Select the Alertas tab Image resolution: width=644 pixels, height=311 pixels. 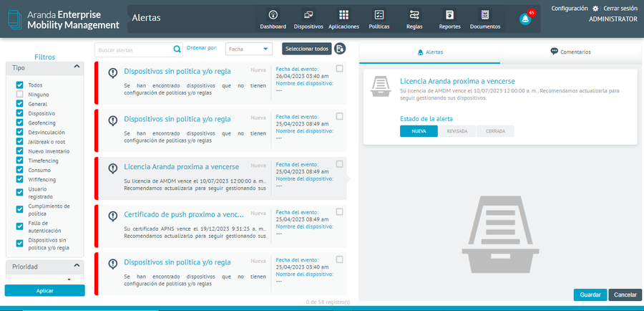429,52
